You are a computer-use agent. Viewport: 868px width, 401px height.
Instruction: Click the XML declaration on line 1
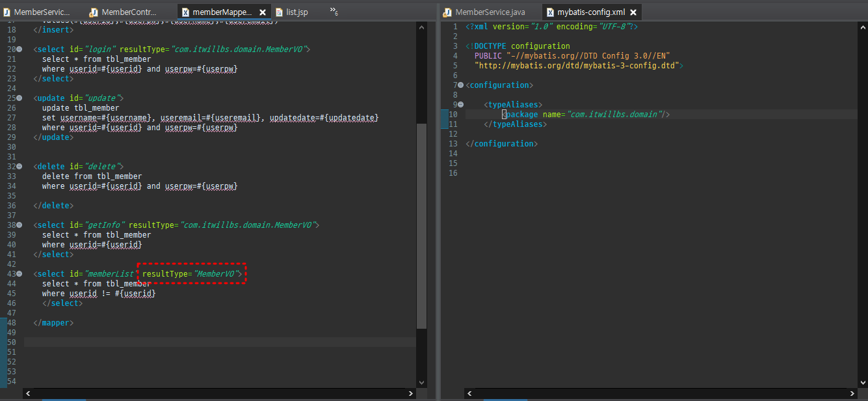click(x=552, y=27)
